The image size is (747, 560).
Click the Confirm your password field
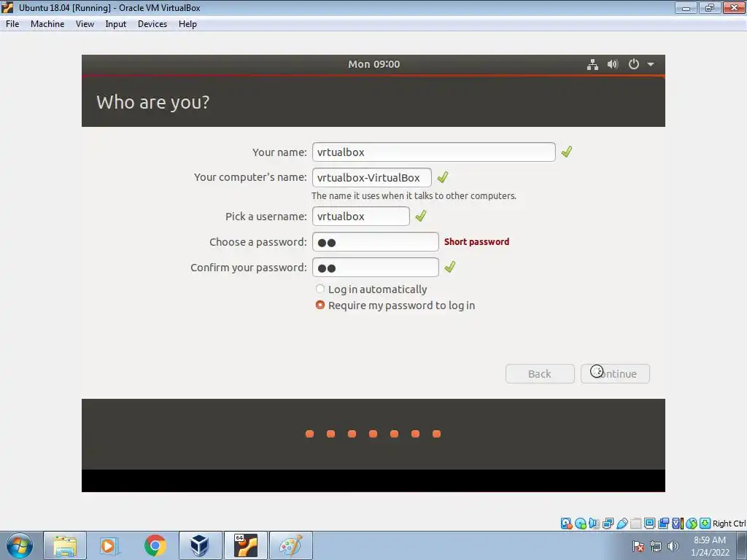tap(376, 267)
